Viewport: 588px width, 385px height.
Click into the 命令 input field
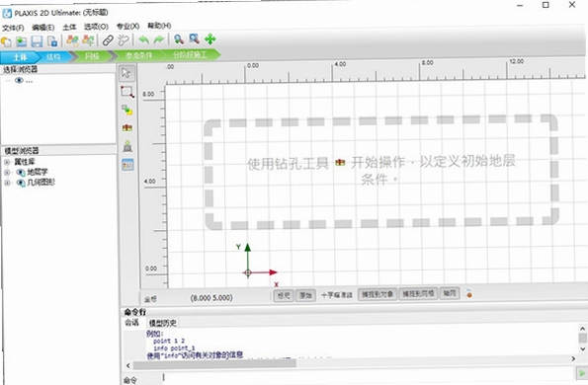tap(367, 377)
